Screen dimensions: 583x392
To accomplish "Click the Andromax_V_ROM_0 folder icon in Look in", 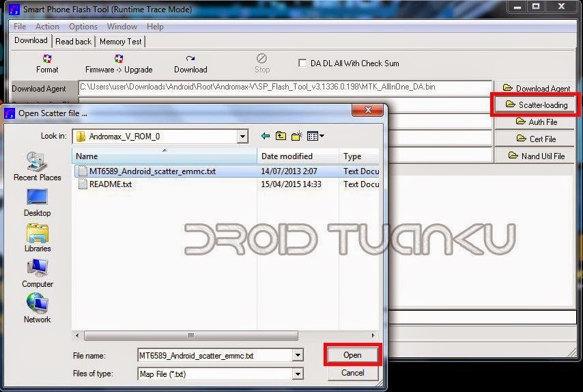I will tap(81, 137).
